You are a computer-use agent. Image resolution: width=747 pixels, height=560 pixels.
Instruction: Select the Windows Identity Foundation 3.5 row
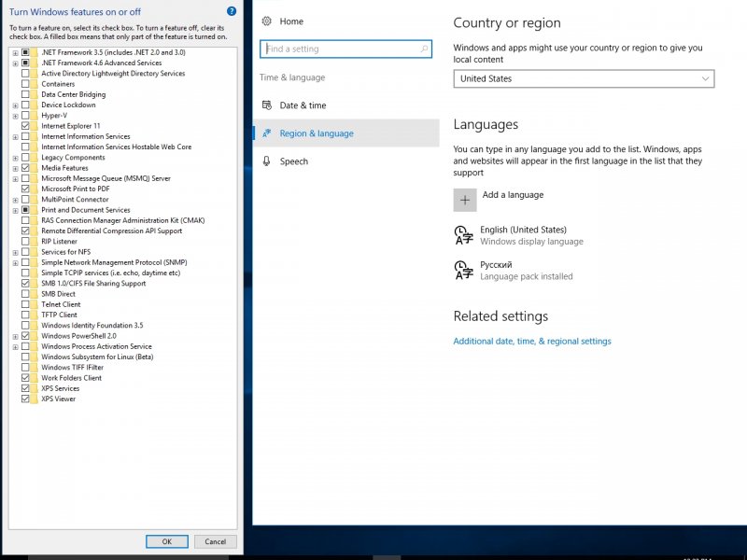pyautogui.click(x=92, y=325)
